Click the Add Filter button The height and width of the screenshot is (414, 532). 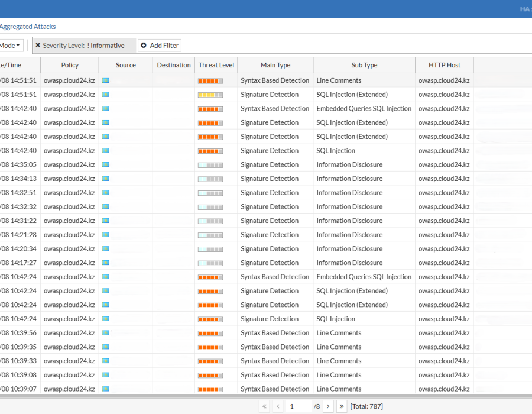click(x=160, y=46)
